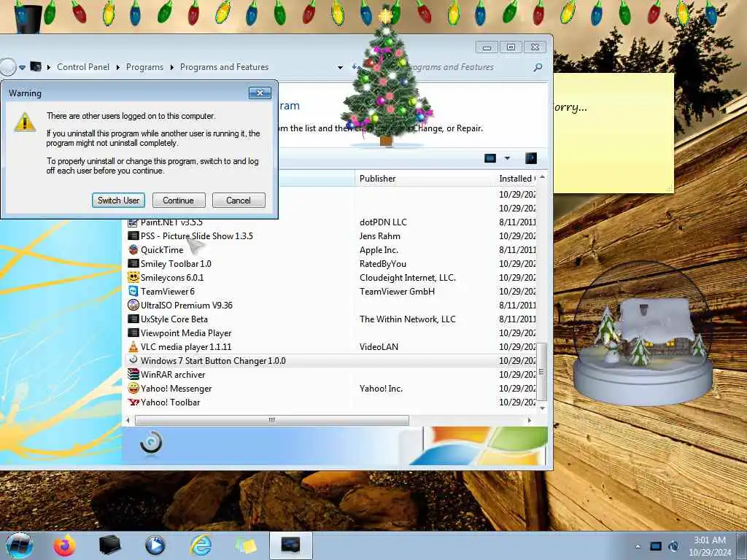Click the change view icon
Screen dimensions: 747x560
pyautogui.click(x=490, y=158)
